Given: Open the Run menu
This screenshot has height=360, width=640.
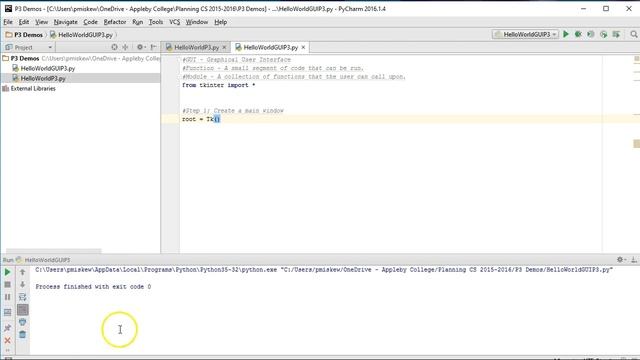Looking at the screenshot, I should coord(138,22).
